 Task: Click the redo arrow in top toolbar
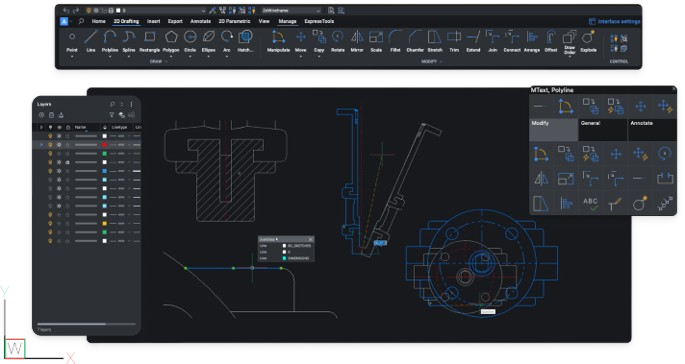click(76, 10)
